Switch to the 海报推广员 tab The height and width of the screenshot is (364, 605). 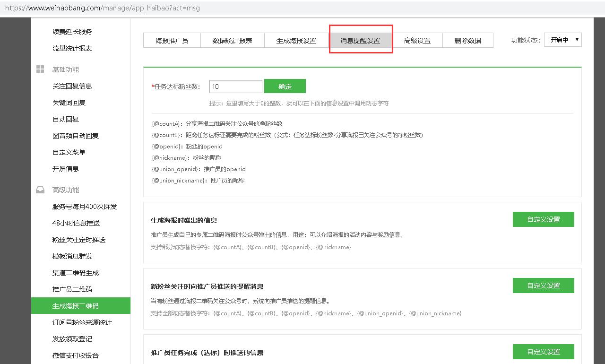pos(172,41)
